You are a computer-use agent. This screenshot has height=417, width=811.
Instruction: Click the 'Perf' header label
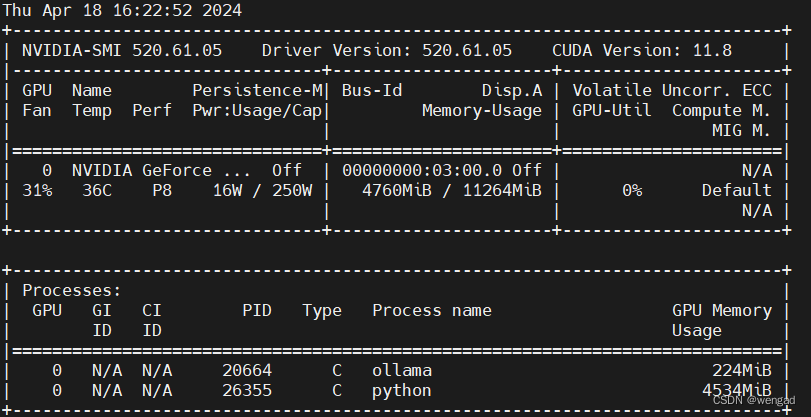pos(152,111)
